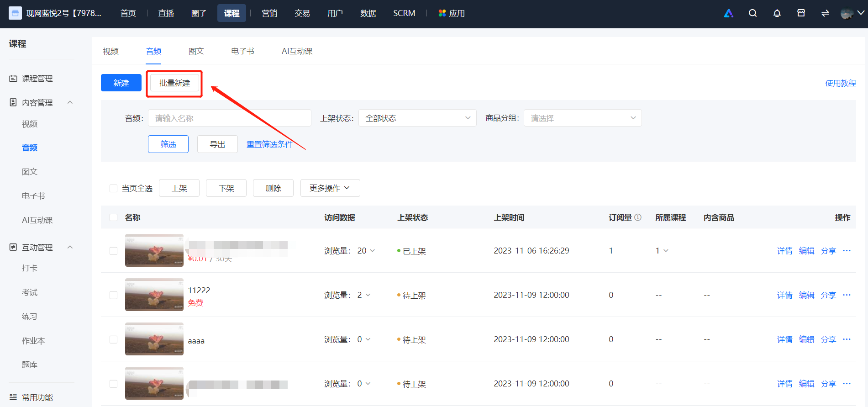Click the shop storefront icon in header
868x407 pixels.
(801, 13)
